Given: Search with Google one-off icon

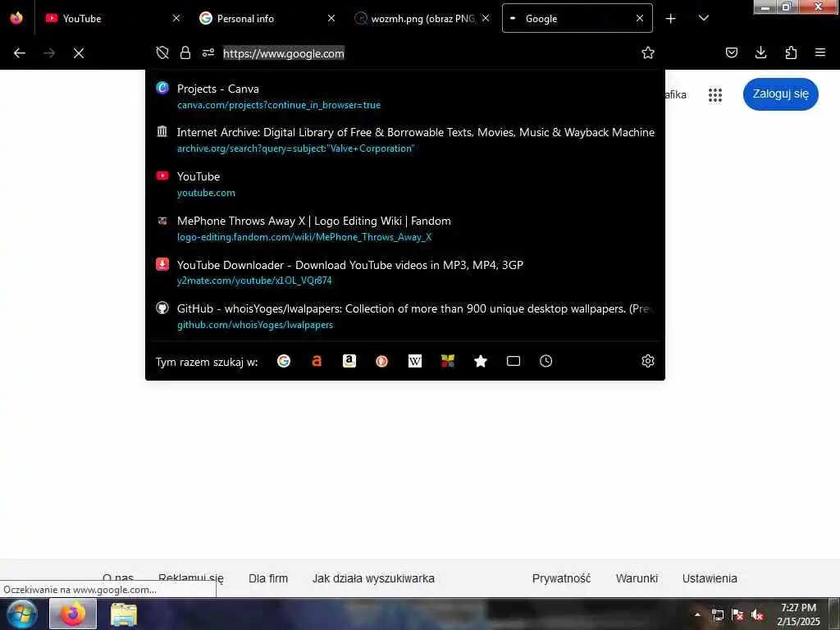Looking at the screenshot, I should point(284,361).
